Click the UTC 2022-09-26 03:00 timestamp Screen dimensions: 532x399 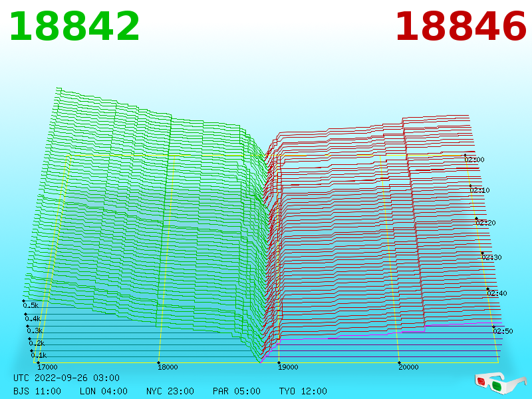point(66,378)
